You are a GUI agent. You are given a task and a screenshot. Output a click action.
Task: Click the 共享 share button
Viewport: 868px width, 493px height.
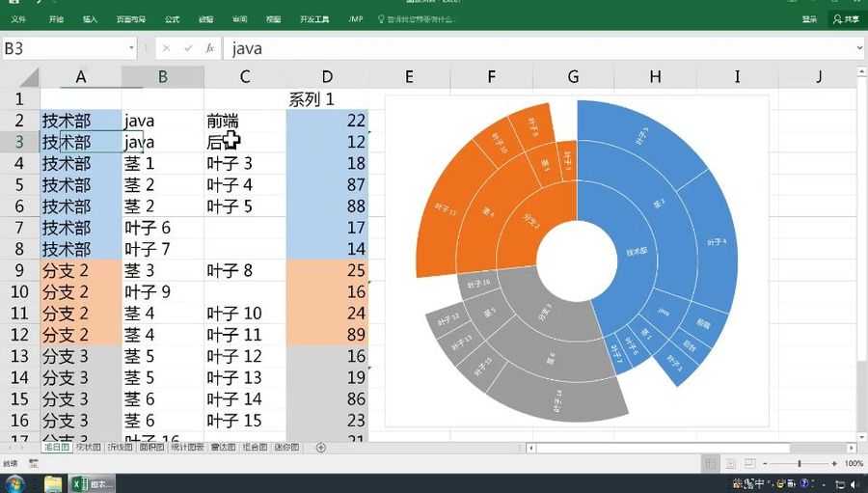pyautogui.click(x=846, y=19)
